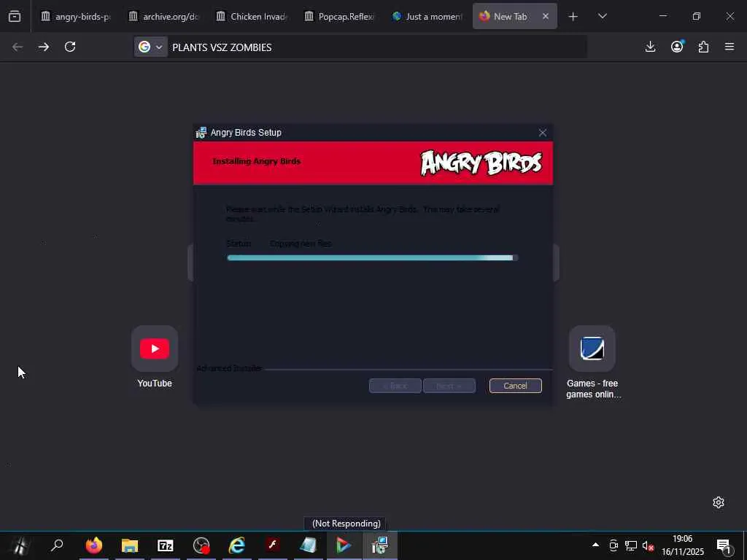Open the Firefox View button at the tab strip's left

click(x=15, y=17)
